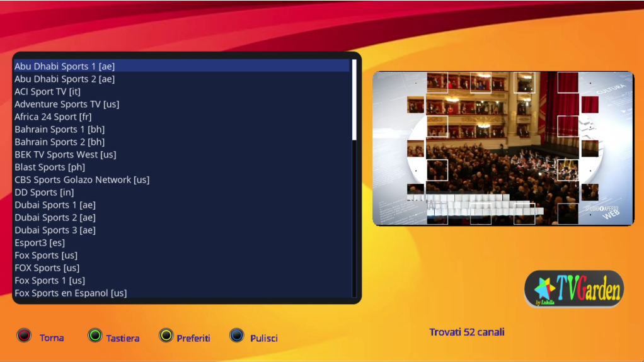Select uppercase FOX Sports [us] channel
This screenshot has height=362, width=644.
(181, 268)
